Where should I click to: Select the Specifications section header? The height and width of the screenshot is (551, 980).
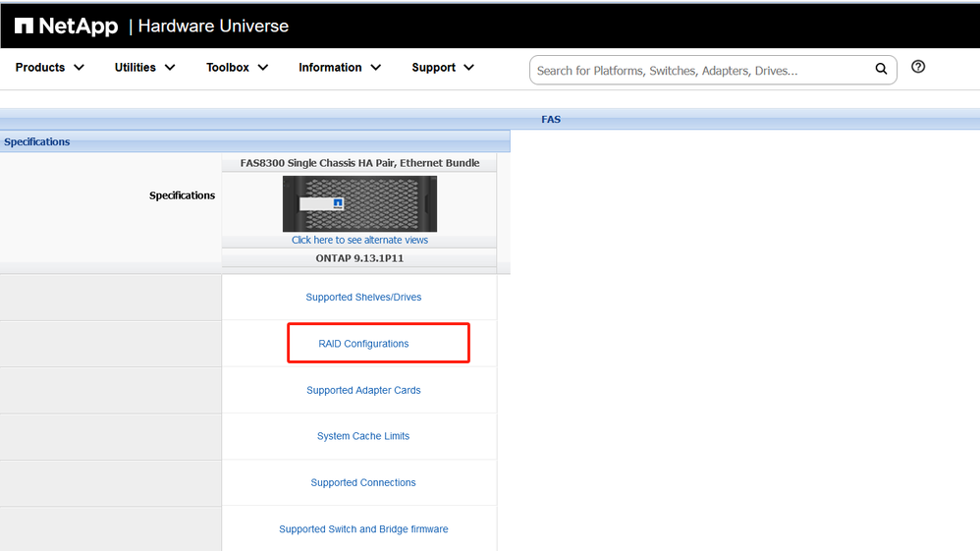point(37,141)
